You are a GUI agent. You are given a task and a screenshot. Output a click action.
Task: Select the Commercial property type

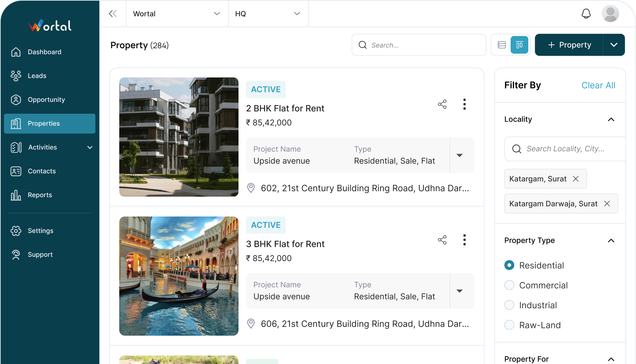pyautogui.click(x=509, y=285)
